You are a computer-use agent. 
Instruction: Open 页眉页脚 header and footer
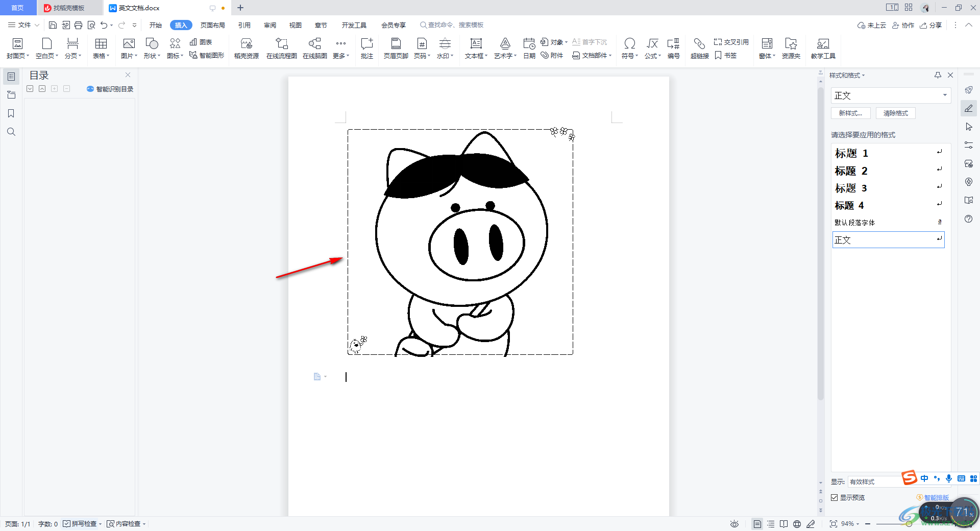point(396,49)
